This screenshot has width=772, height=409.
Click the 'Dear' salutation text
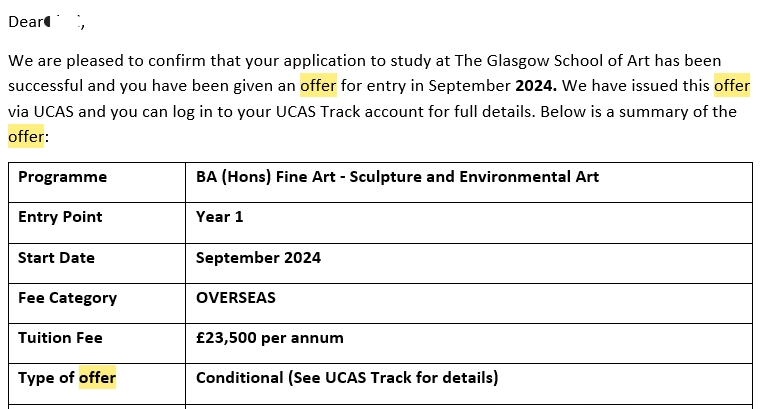(x=26, y=22)
